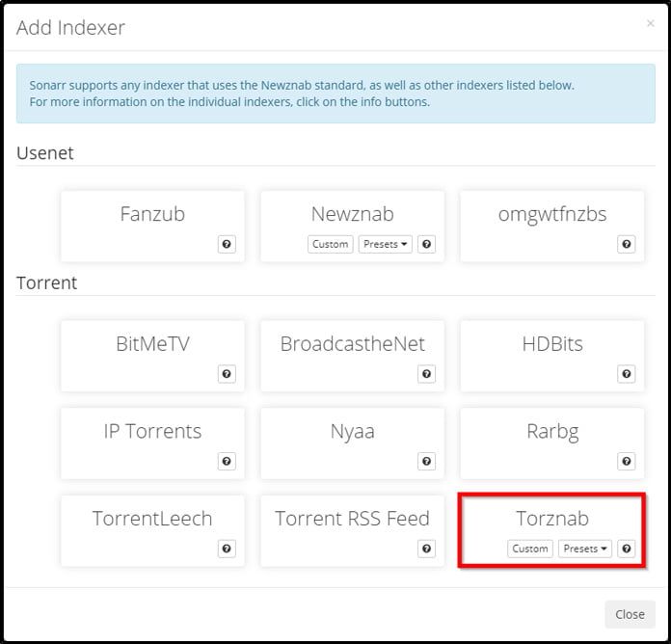This screenshot has width=671, height=644.
Task: Open info for IP Torrents indexer
Action: [227, 461]
